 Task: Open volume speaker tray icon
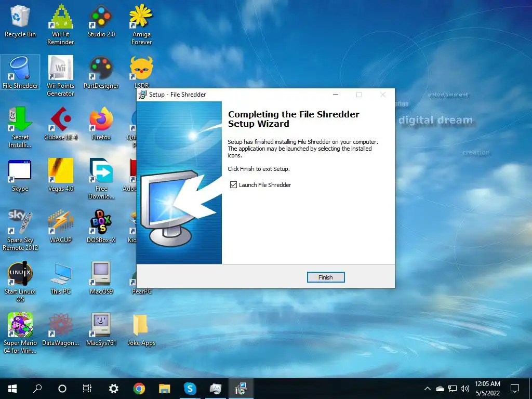click(x=465, y=389)
